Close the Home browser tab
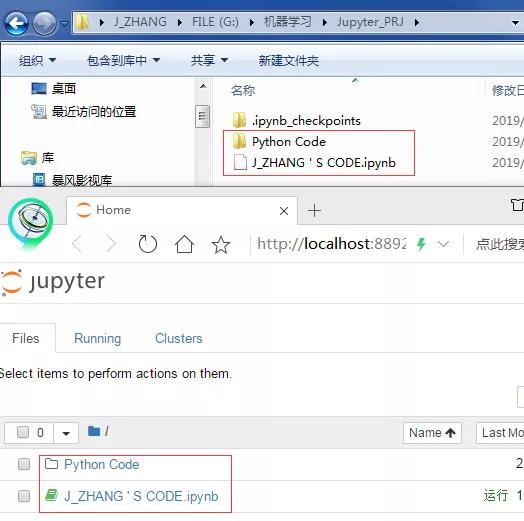Viewport: 524px width, 521px height. pos(284,211)
